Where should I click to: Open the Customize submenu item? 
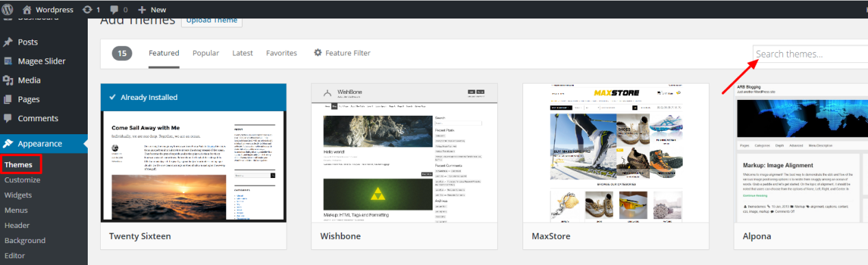tap(22, 180)
